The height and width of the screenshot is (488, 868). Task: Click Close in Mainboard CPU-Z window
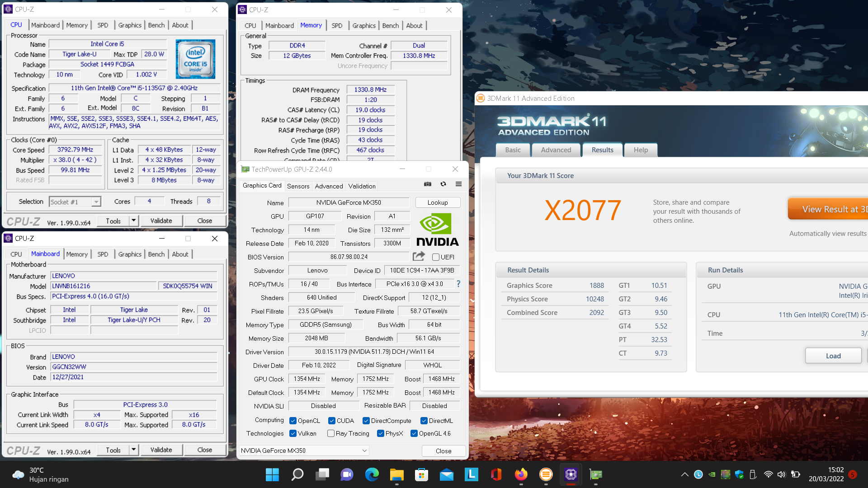204,450
